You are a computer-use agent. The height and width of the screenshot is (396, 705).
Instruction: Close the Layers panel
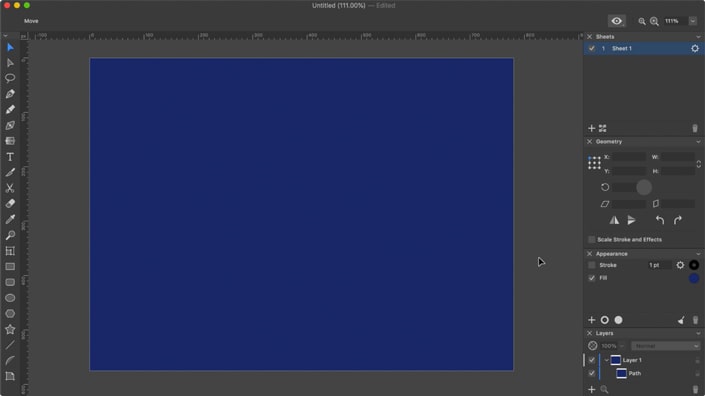coord(589,334)
